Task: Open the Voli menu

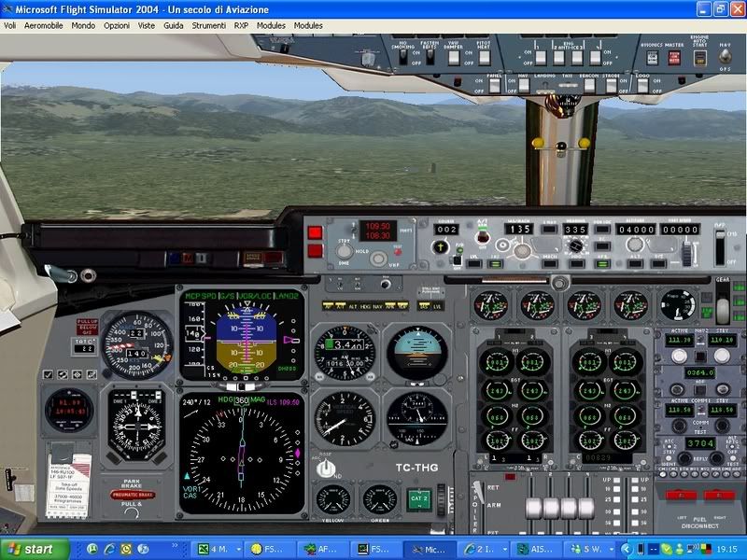Action: tap(9, 26)
